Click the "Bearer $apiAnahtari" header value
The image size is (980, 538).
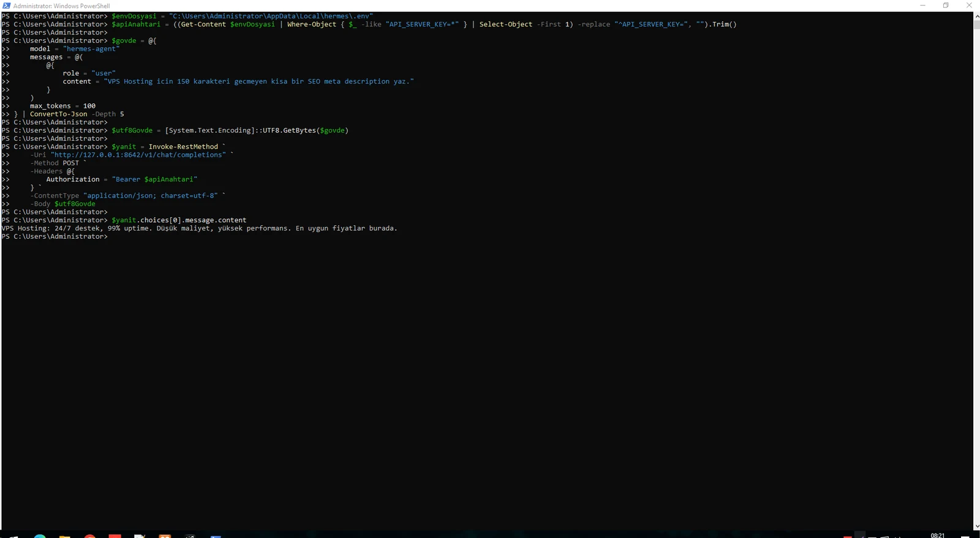point(155,179)
